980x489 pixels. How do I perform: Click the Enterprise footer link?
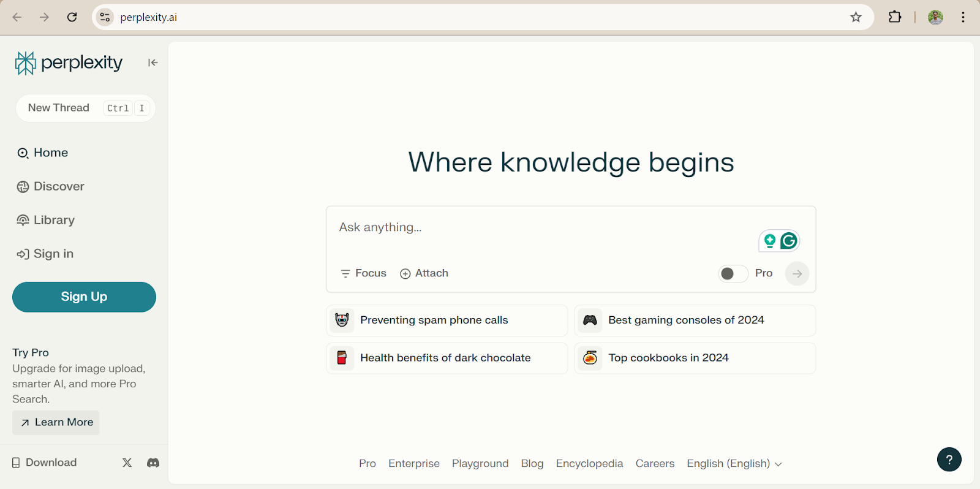[414, 463]
